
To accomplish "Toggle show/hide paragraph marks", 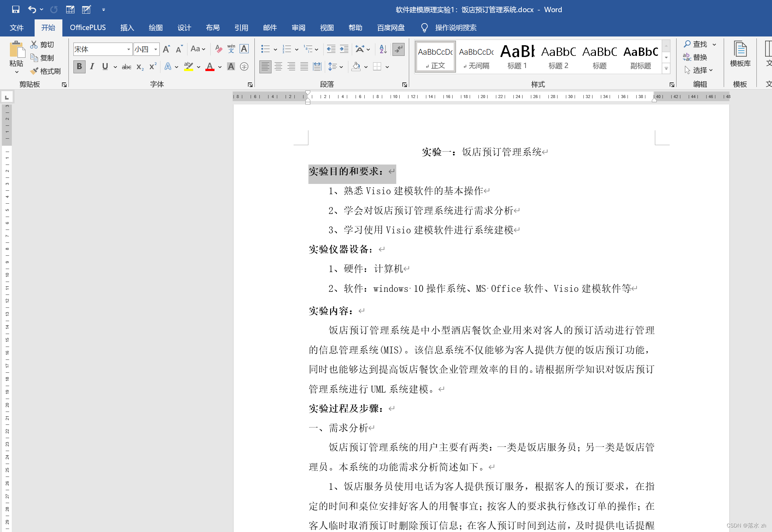I will [x=399, y=49].
